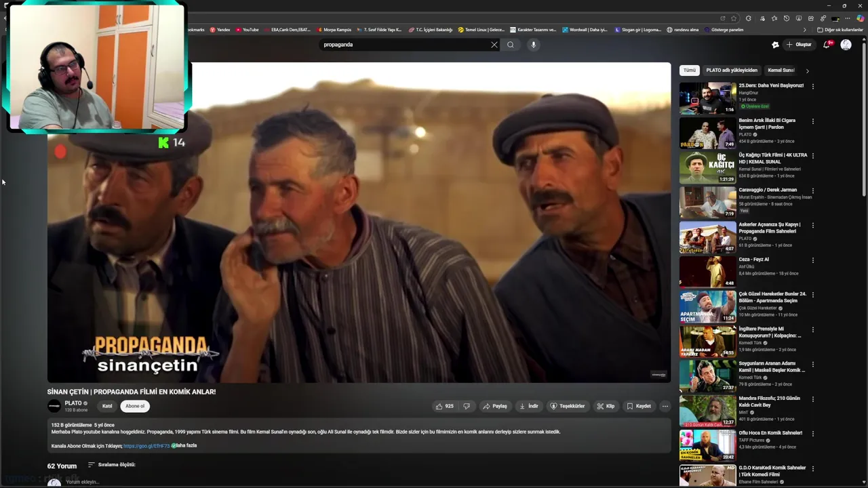868x488 pixels.
Task: Like the video with thumbs-up 925
Action: [445, 406]
